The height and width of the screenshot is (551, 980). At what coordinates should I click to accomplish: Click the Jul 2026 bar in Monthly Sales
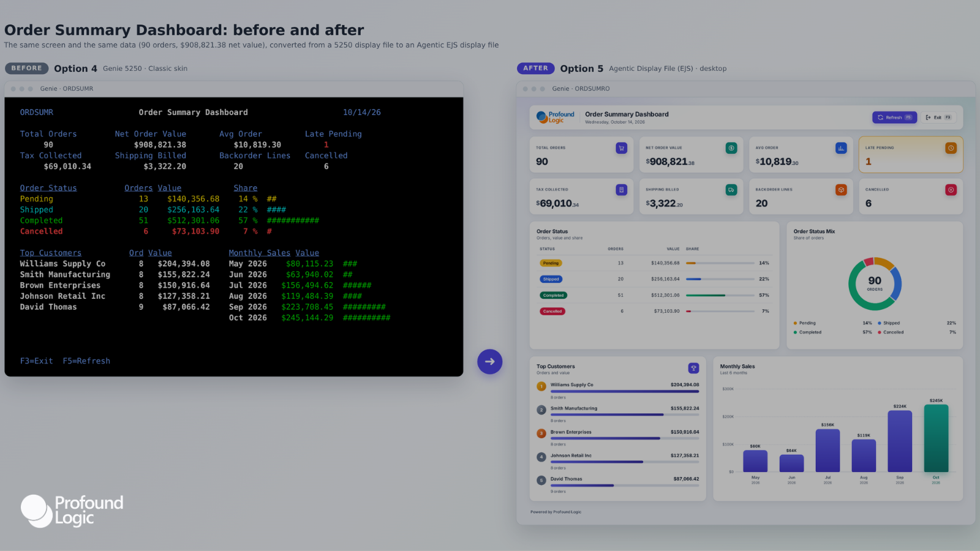(827, 451)
